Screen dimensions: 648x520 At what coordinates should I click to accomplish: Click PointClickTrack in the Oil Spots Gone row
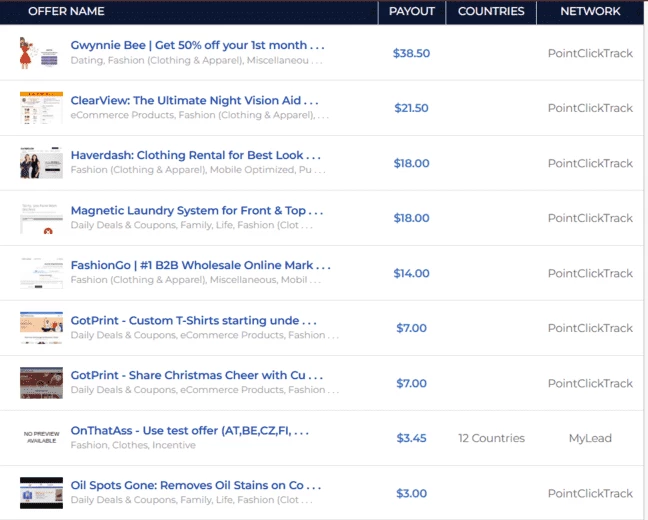tap(590, 493)
